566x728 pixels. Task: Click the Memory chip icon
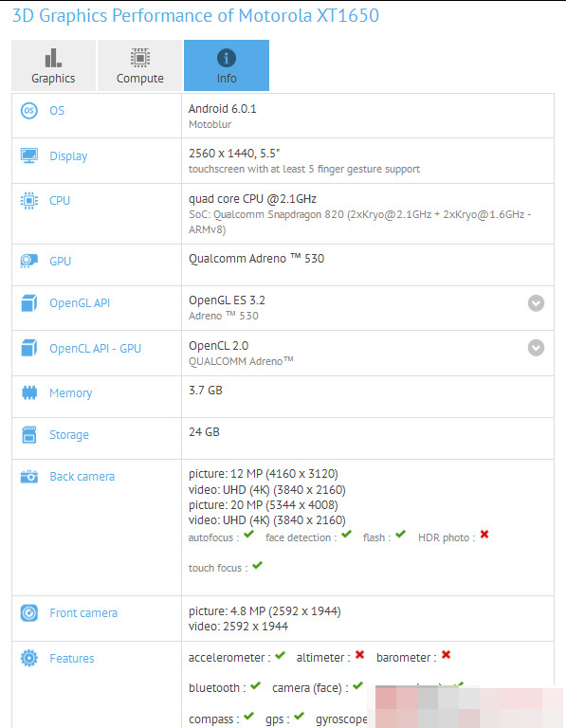[x=28, y=392]
